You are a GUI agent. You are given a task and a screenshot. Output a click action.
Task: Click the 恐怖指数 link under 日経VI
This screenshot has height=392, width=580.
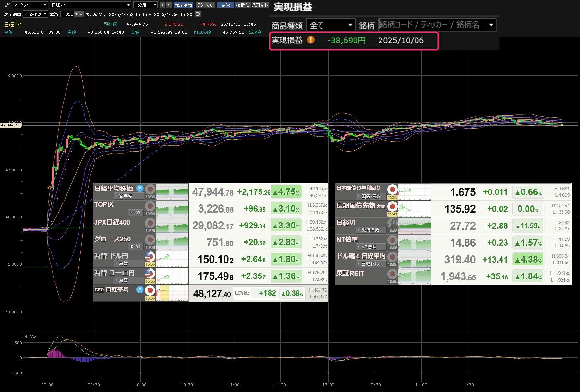[370, 230]
